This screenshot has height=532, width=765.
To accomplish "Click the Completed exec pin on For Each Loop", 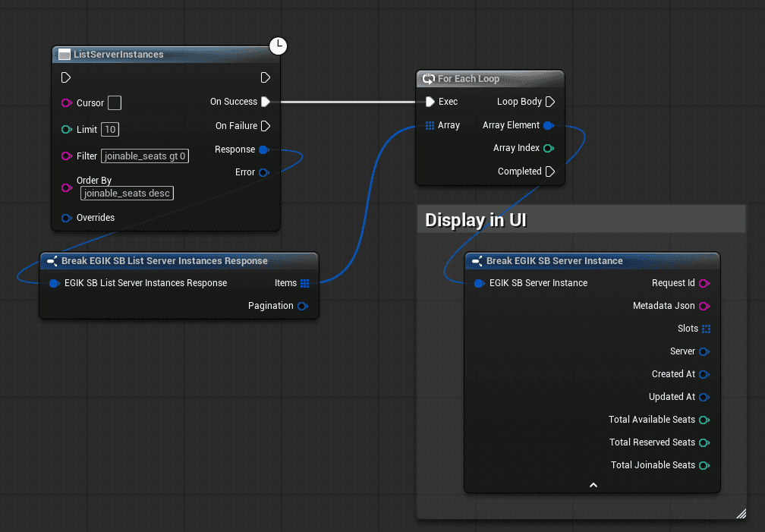I will pyautogui.click(x=551, y=172).
